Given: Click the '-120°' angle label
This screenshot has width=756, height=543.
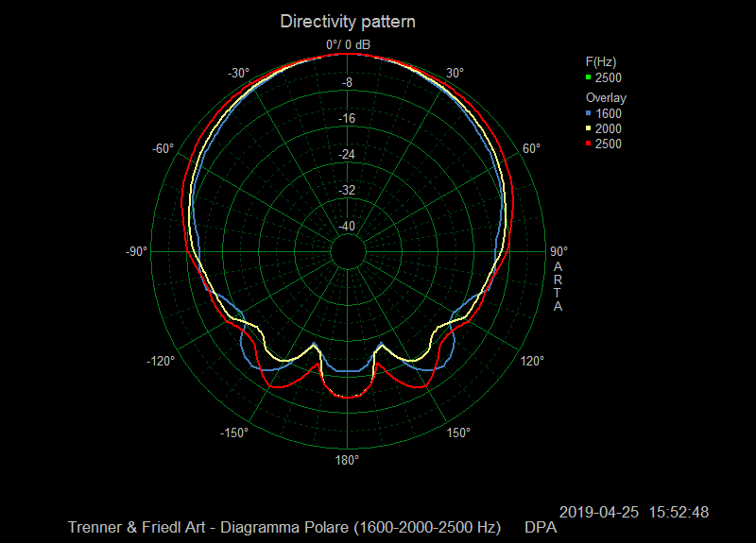Looking at the screenshot, I should [161, 361].
